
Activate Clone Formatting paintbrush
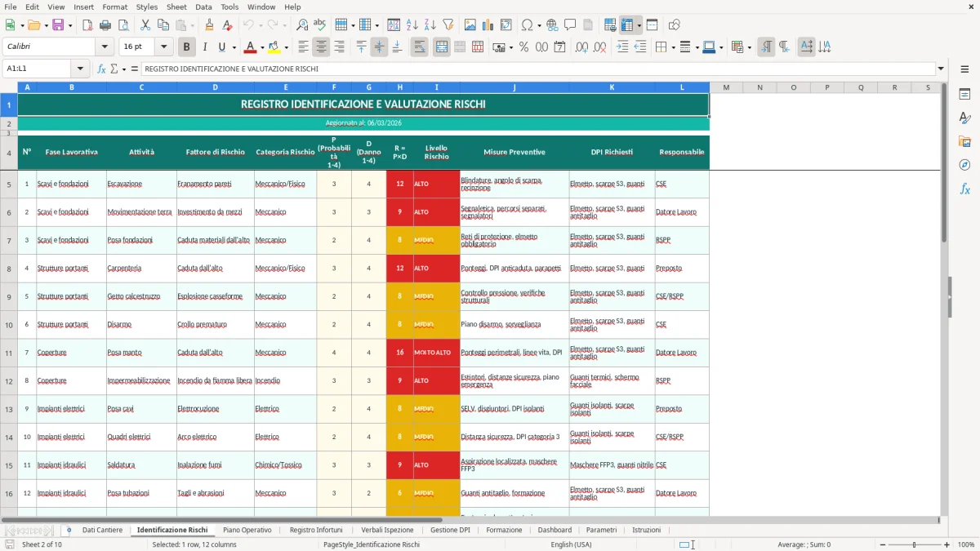[x=209, y=25]
